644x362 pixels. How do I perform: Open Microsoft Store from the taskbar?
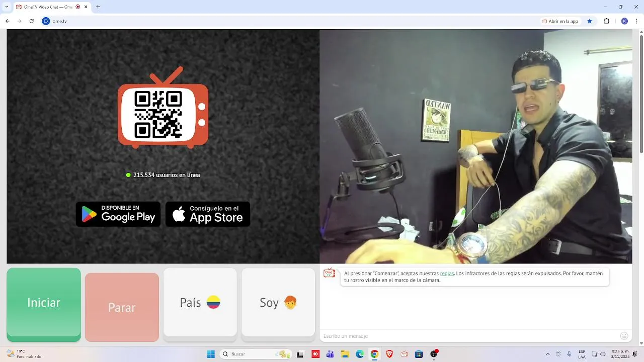coord(419,354)
